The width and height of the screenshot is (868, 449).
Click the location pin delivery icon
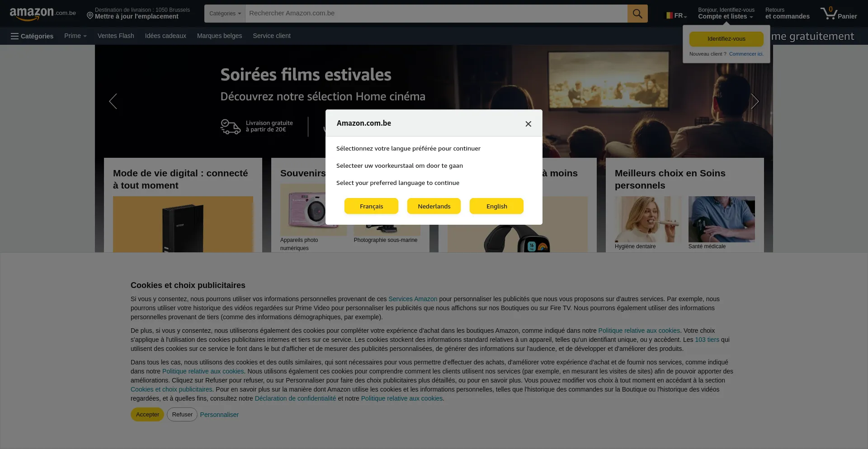point(90,16)
